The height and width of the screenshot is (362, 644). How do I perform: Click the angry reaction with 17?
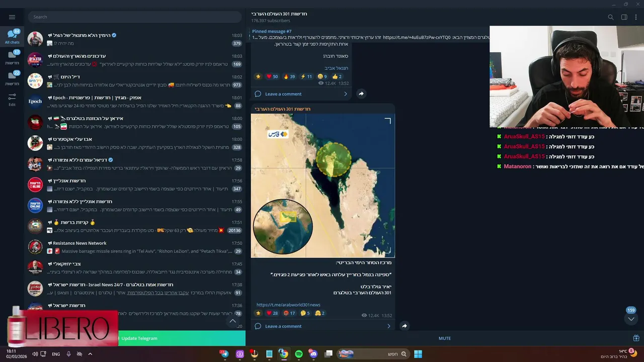click(289, 313)
